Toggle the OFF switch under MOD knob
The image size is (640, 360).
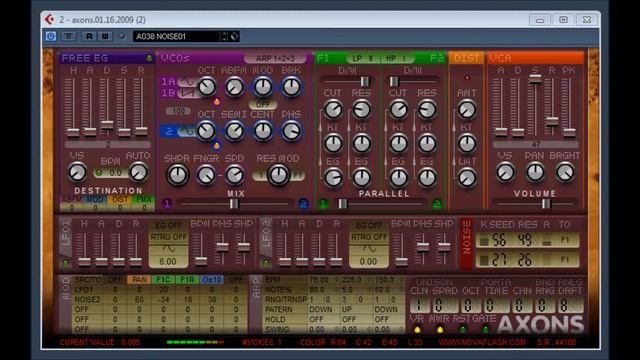(x=262, y=104)
